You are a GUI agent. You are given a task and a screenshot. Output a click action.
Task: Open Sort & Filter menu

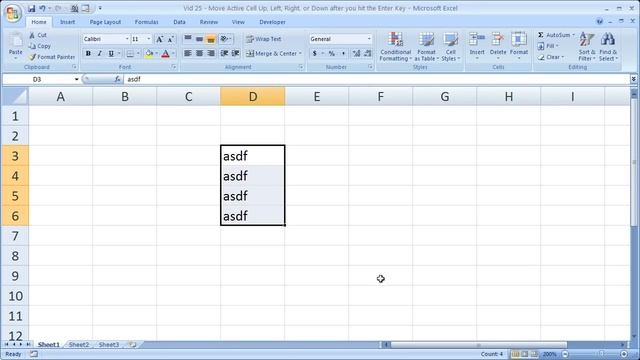coord(587,47)
